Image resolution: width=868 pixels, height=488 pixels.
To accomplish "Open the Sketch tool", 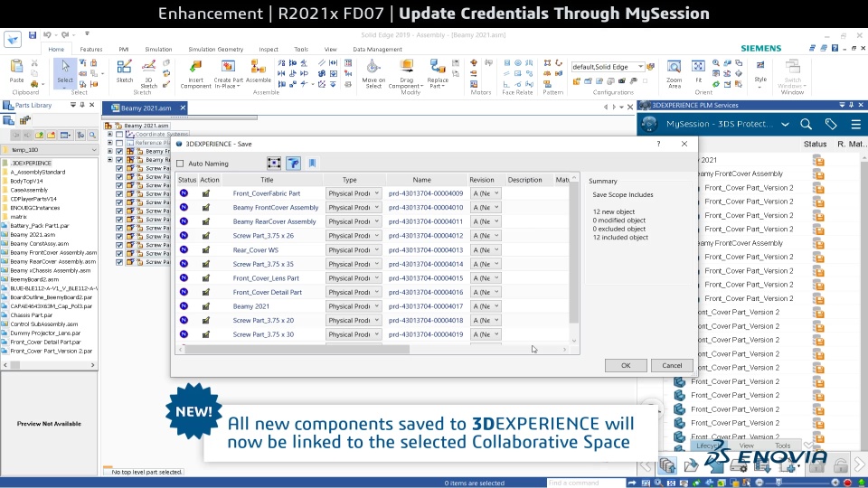I will [x=125, y=71].
